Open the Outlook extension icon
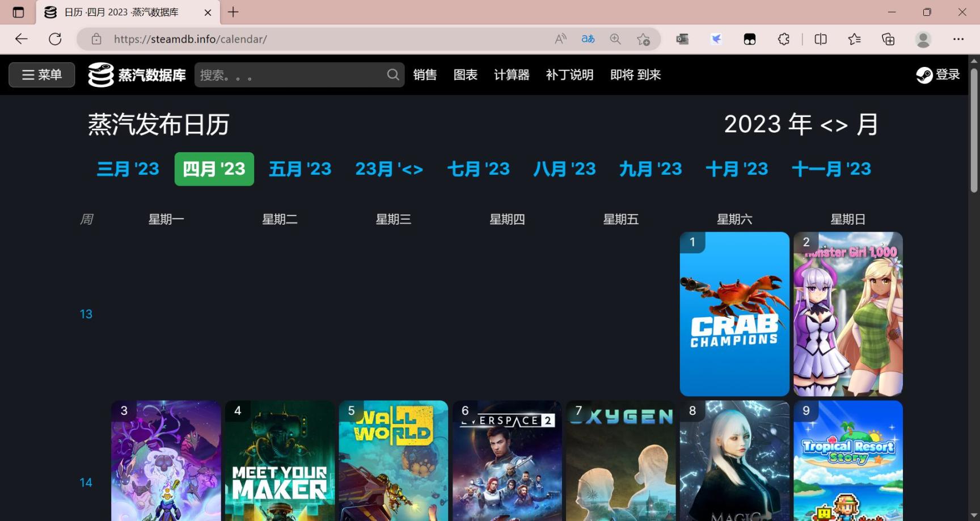 pos(682,39)
